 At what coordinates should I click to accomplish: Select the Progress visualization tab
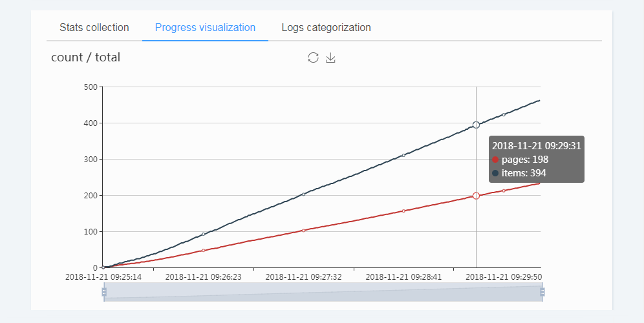click(x=205, y=28)
